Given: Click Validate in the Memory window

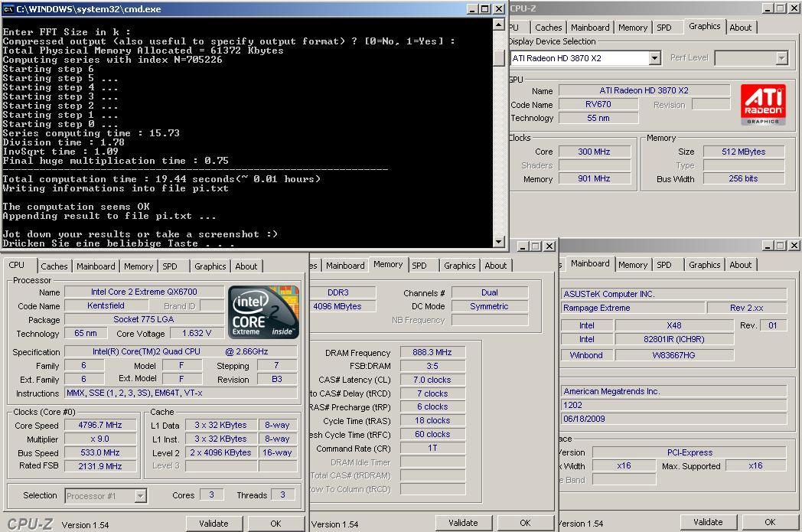Looking at the screenshot, I should (x=464, y=523).
